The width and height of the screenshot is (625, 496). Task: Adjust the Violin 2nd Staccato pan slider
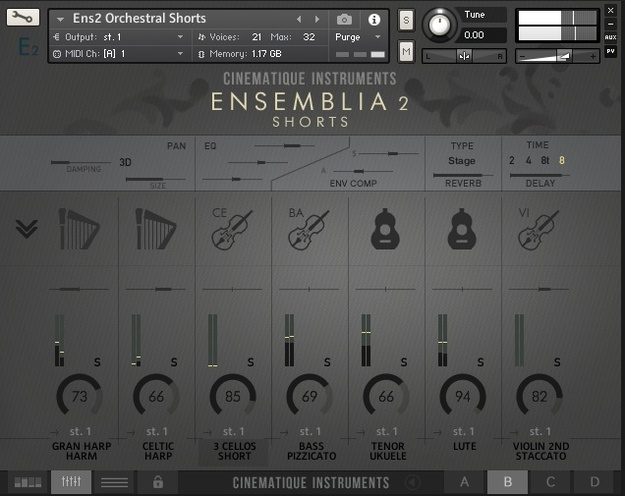[x=539, y=289]
